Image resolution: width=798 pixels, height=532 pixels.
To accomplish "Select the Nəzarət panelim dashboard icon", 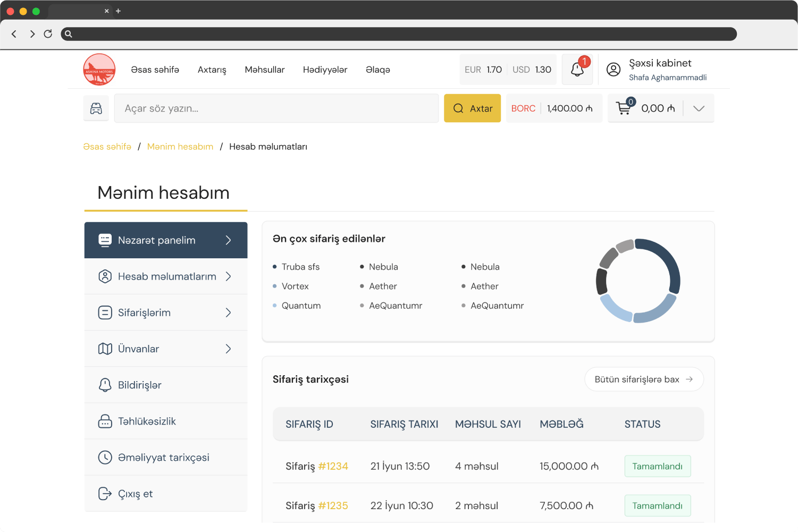I will pyautogui.click(x=105, y=240).
